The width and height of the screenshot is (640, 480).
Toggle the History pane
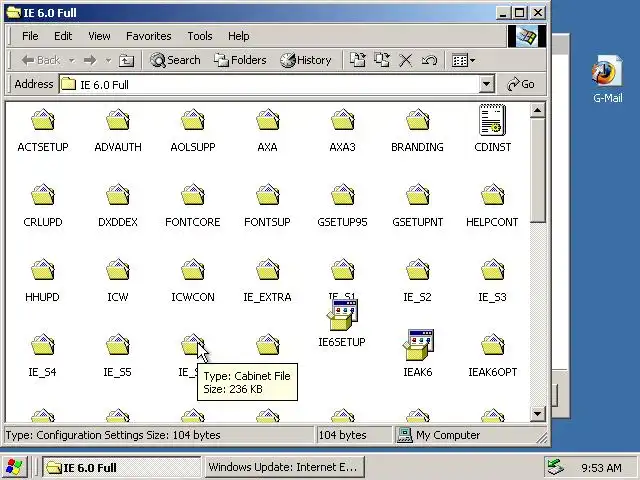305,60
